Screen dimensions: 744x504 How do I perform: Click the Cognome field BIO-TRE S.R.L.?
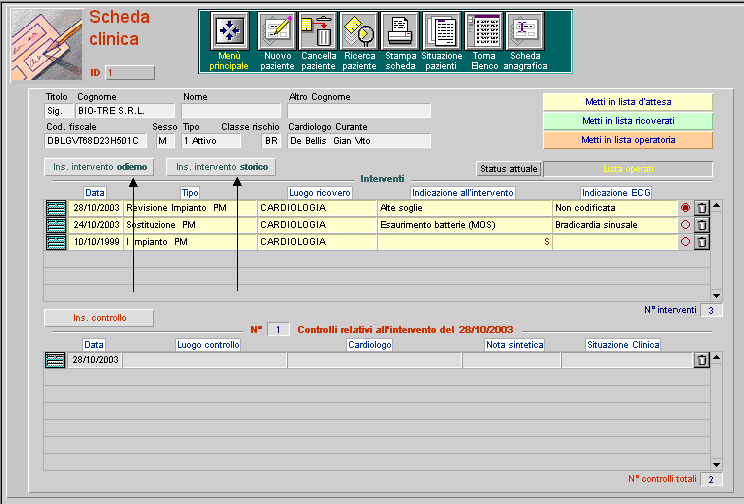tap(125, 111)
